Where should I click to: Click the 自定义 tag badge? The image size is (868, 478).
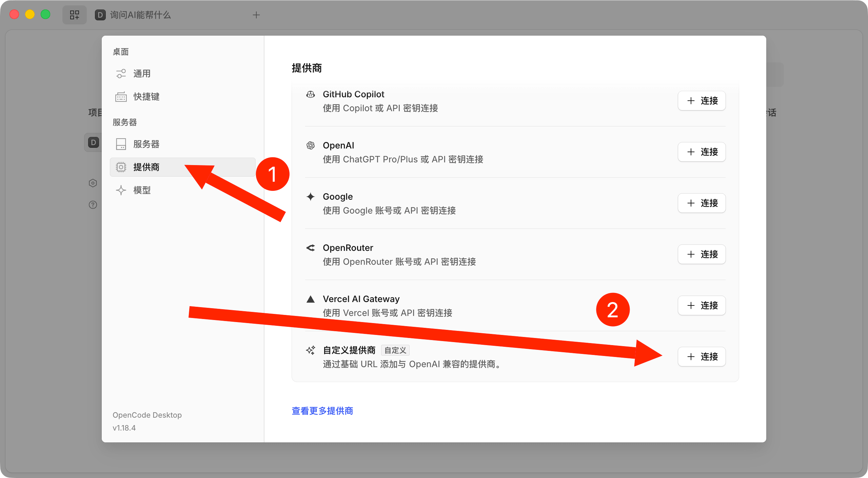395,350
